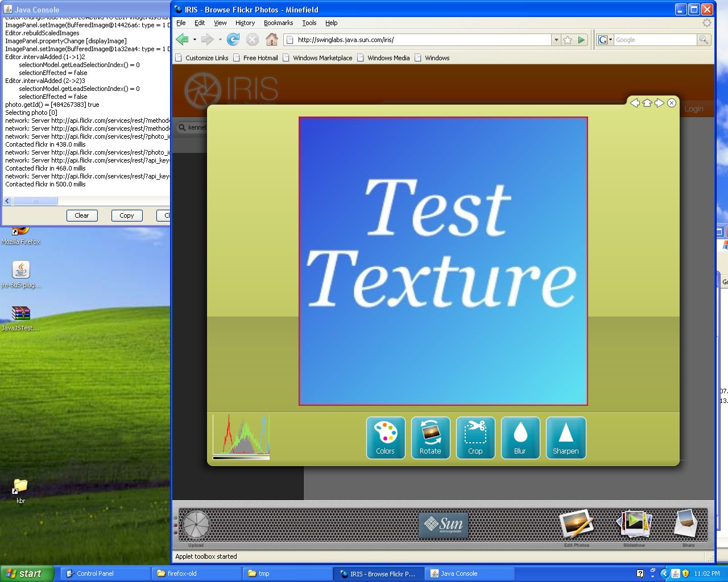Launch the Slideshow from the dock
Viewport: 728px width, 582px height.
pyautogui.click(x=634, y=525)
